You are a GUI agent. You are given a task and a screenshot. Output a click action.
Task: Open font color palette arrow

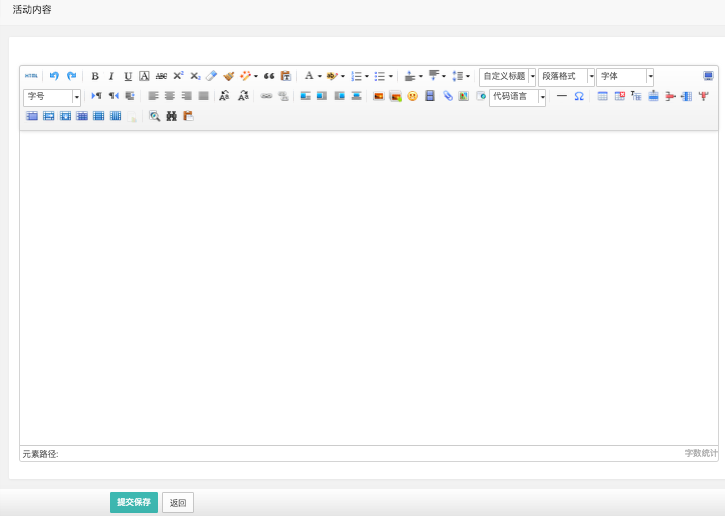319,76
